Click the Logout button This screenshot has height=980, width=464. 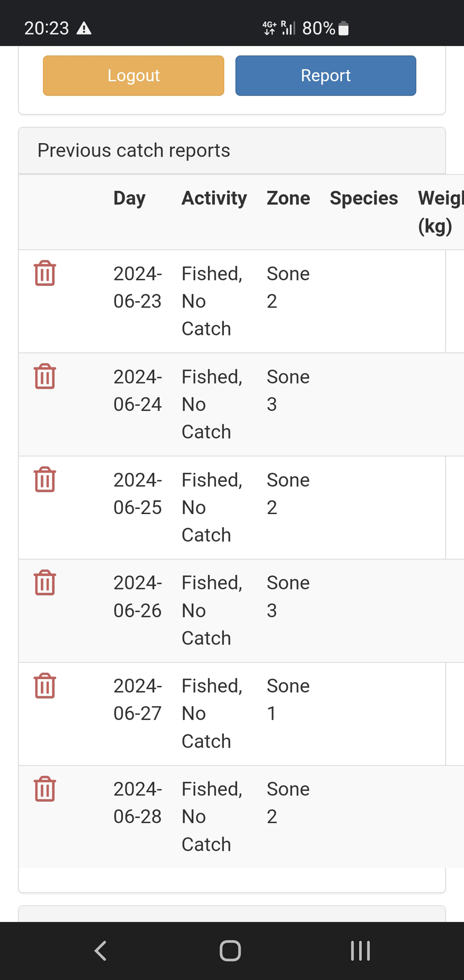(x=134, y=76)
